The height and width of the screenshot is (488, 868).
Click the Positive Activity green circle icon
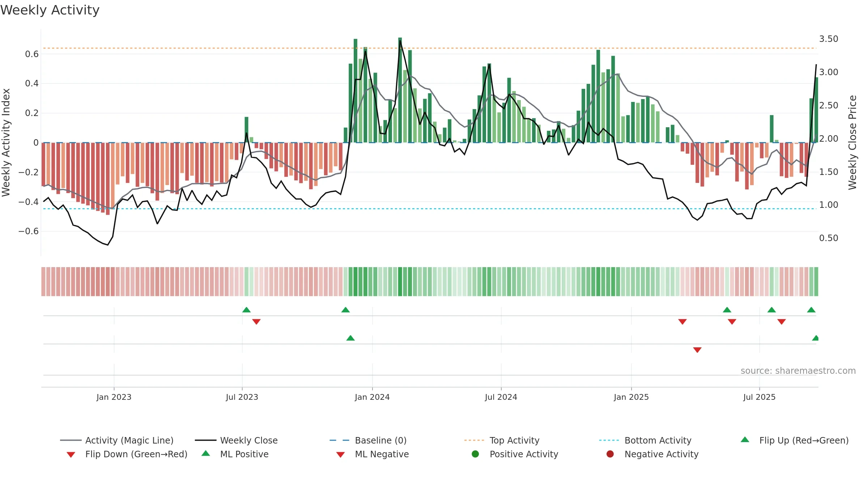[476, 454]
